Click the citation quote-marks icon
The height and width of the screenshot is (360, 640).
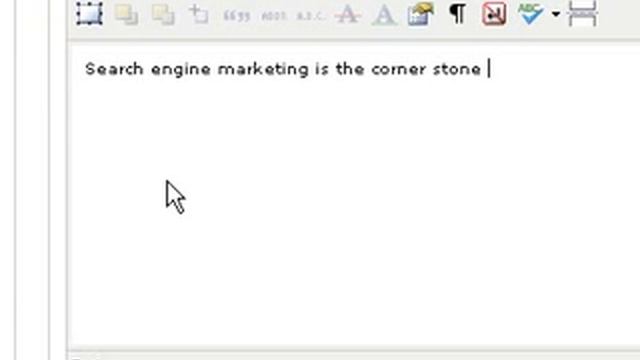click(236, 16)
